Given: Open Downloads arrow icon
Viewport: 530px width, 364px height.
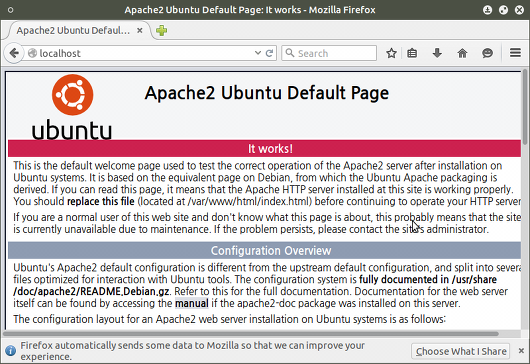Looking at the screenshot, I should (x=437, y=53).
